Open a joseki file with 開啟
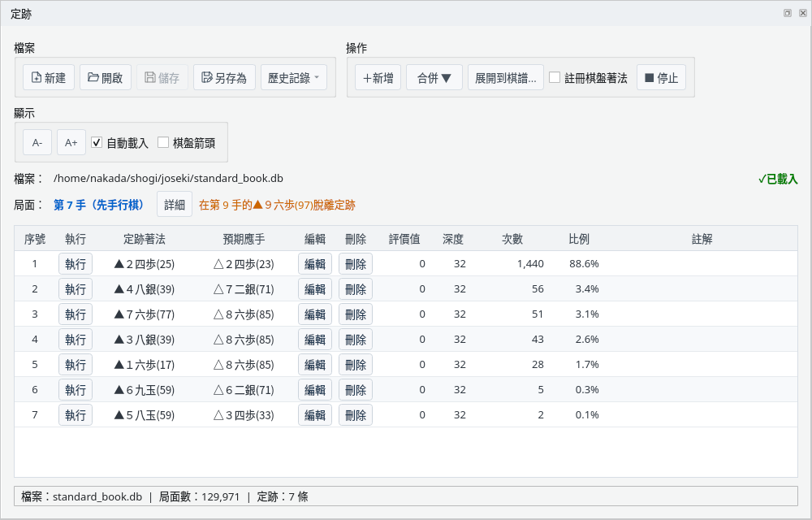The width and height of the screenshot is (812, 520). pyautogui.click(x=105, y=78)
